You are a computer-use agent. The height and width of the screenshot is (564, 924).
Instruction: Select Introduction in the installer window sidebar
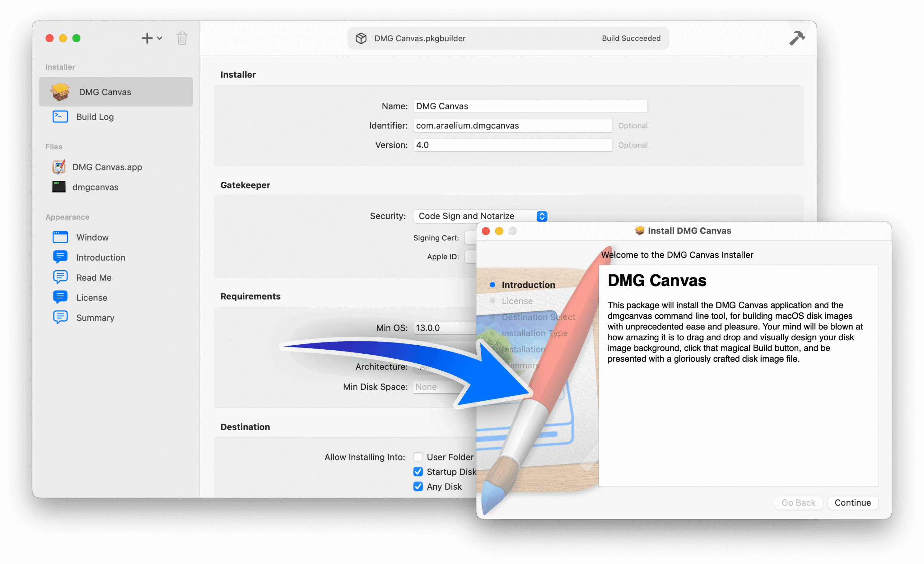click(x=528, y=285)
